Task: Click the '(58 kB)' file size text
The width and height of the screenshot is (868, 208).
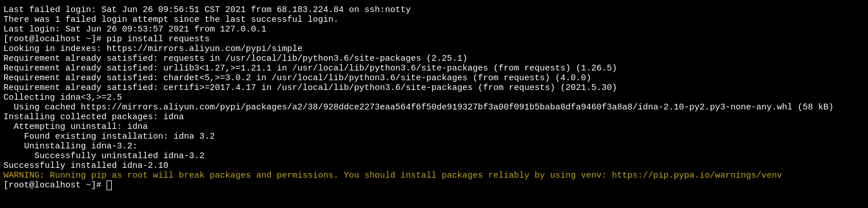Action: pos(815,107)
